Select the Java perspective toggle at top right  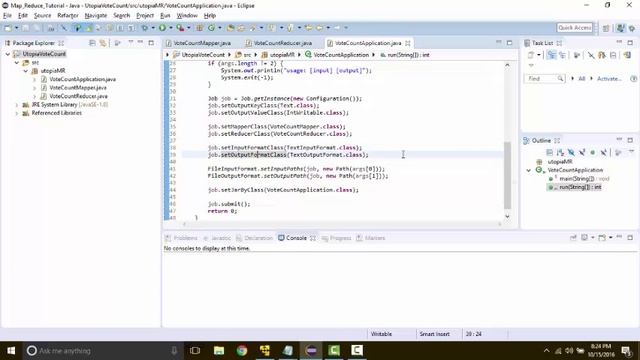pyautogui.click(x=620, y=28)
